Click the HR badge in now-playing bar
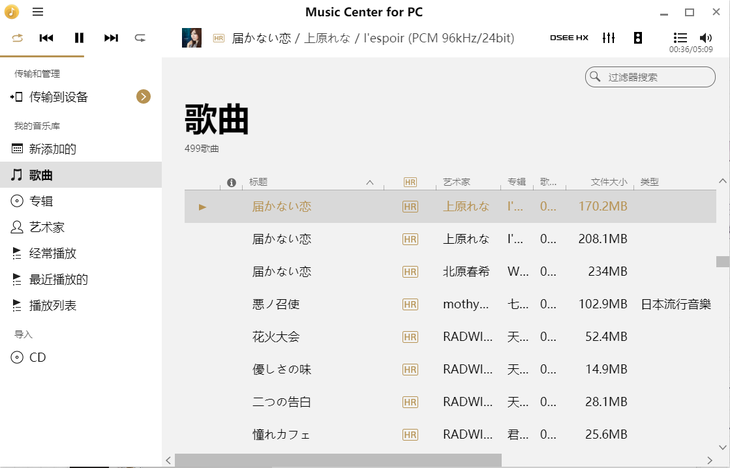The width and height of the screenshot is (730, 468). [x=219, y=38]
